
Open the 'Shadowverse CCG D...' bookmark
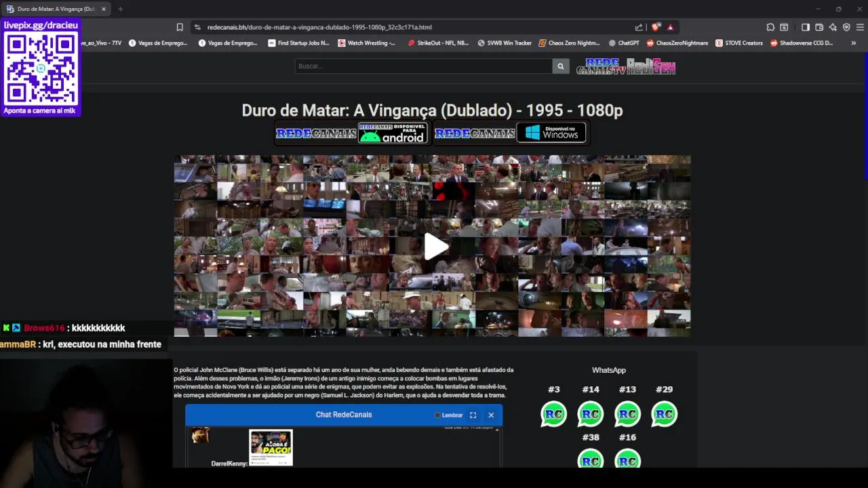pyautogui.click(x=802, y=43)
